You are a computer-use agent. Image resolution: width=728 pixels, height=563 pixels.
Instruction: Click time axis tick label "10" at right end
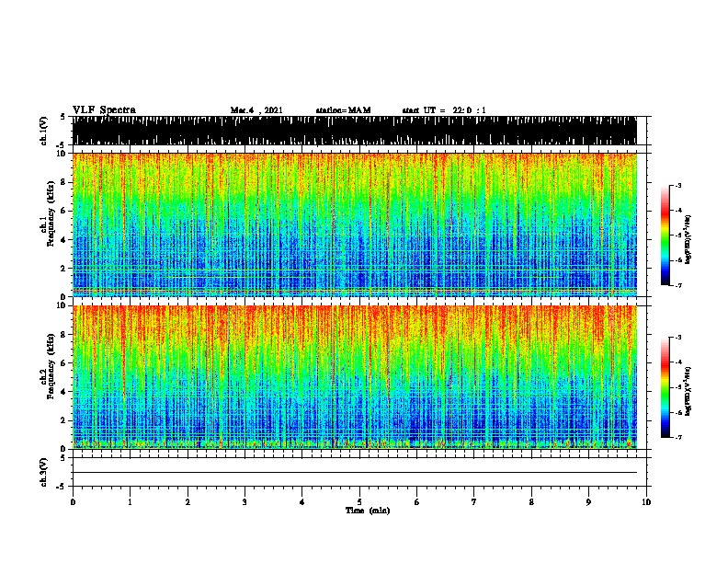[x=646, y=502]
